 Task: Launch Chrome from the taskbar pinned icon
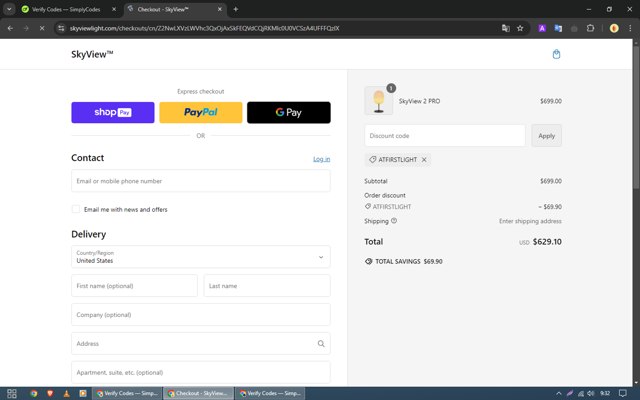tap(34, 393)
